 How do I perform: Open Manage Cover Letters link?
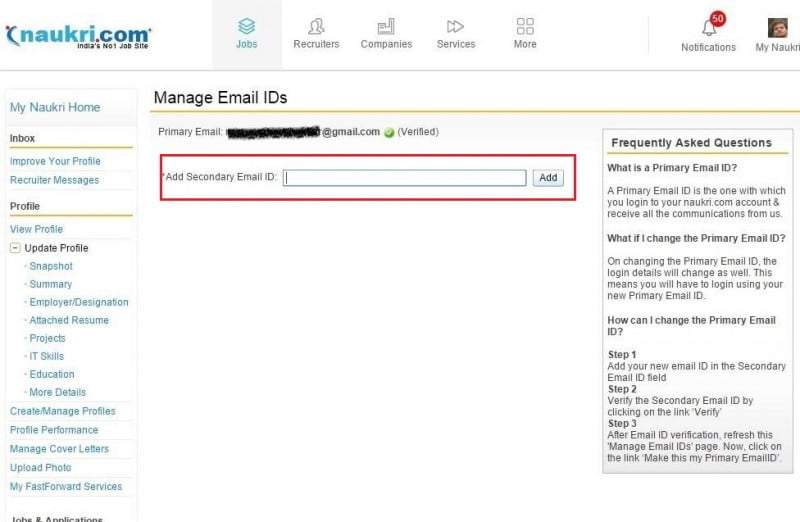point(59,449)
